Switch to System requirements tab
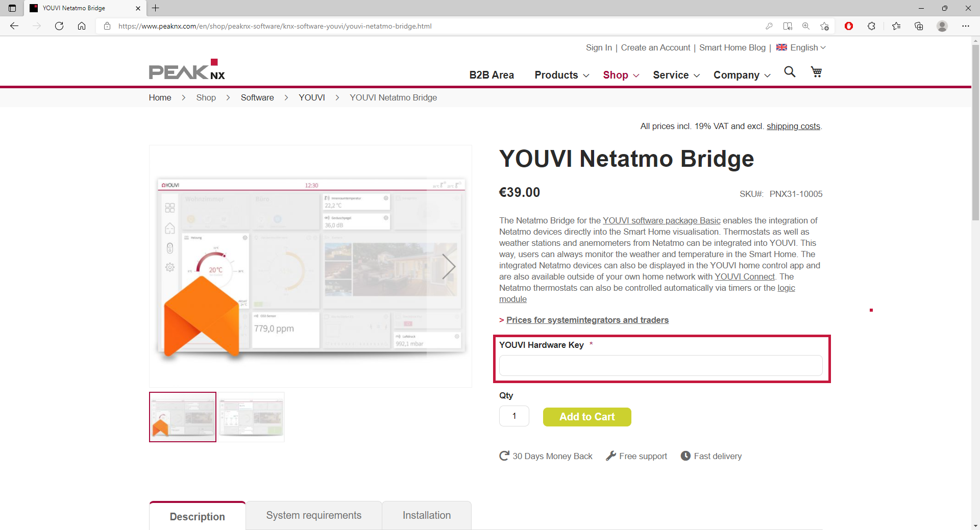980x530 pixels. tap(314, 515)
